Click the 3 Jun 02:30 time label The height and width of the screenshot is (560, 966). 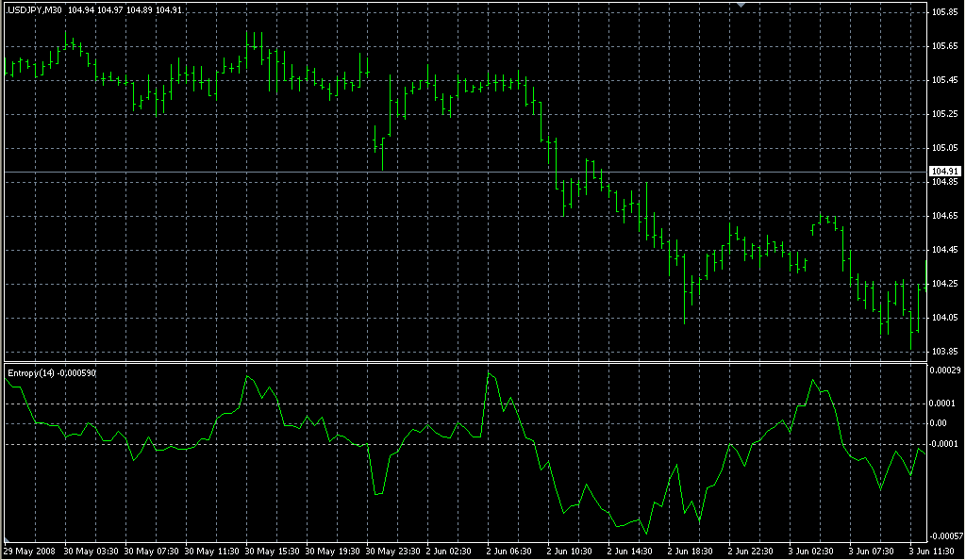tap(811, 551)
